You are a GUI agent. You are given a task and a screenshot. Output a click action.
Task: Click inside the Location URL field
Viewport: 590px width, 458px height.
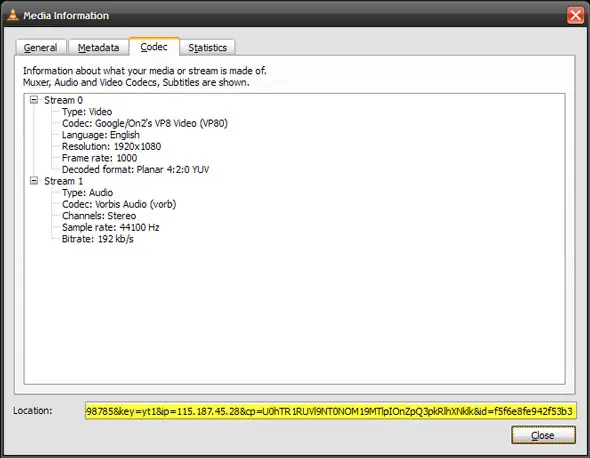pyautogui.click(x=330, y=411)
